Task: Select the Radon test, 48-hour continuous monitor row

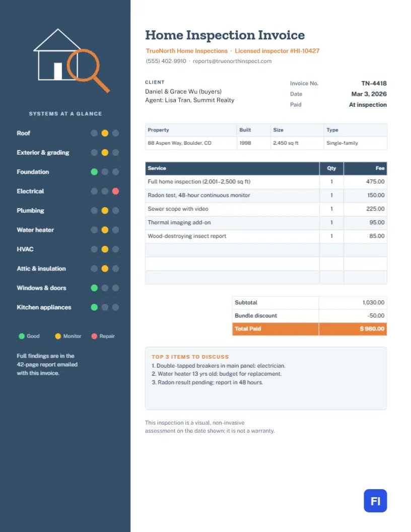Action: (266, 195)
